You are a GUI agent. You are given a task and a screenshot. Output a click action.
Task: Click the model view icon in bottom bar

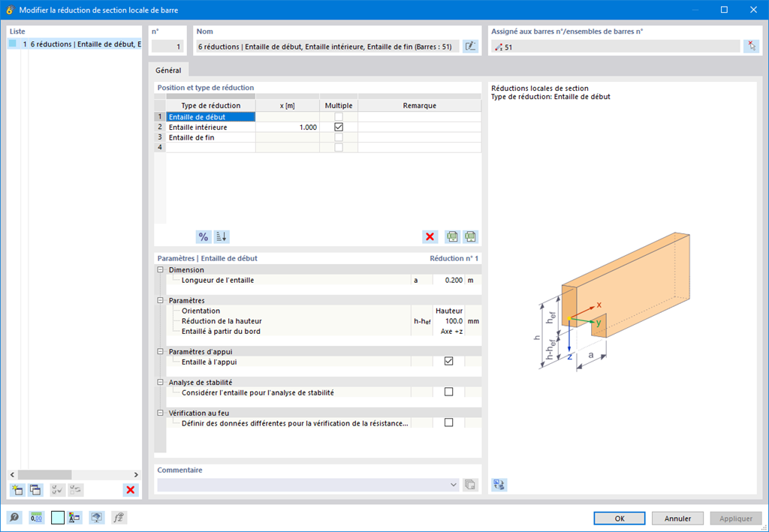(x=75, y=518)
